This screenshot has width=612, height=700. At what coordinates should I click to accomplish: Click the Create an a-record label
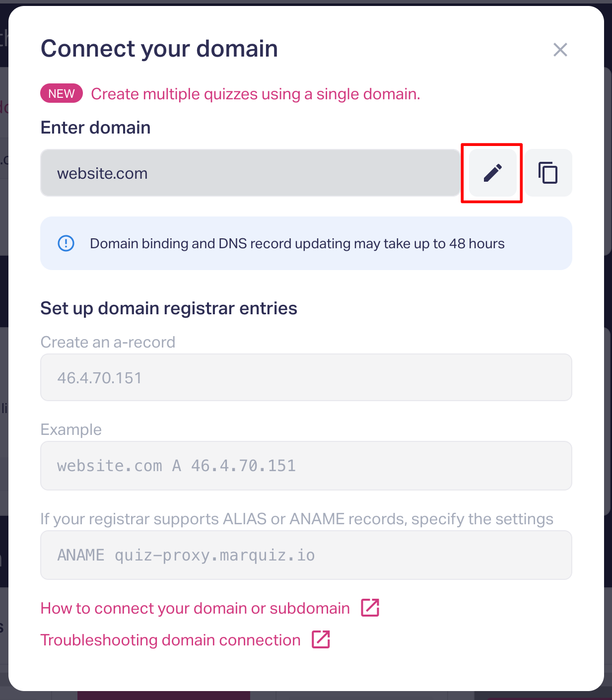(108, 342)
